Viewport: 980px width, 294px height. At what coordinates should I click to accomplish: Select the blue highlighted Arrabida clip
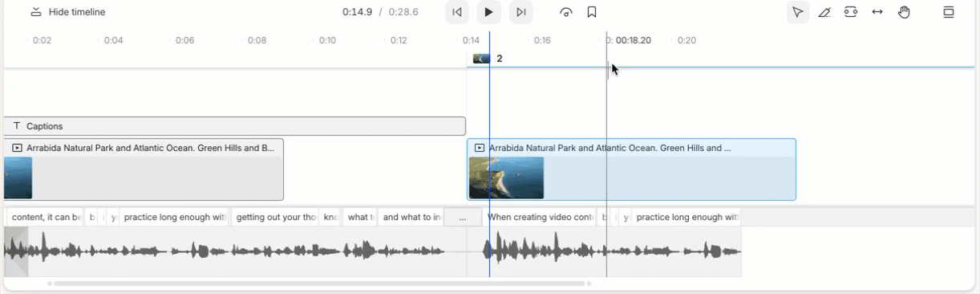632,169
